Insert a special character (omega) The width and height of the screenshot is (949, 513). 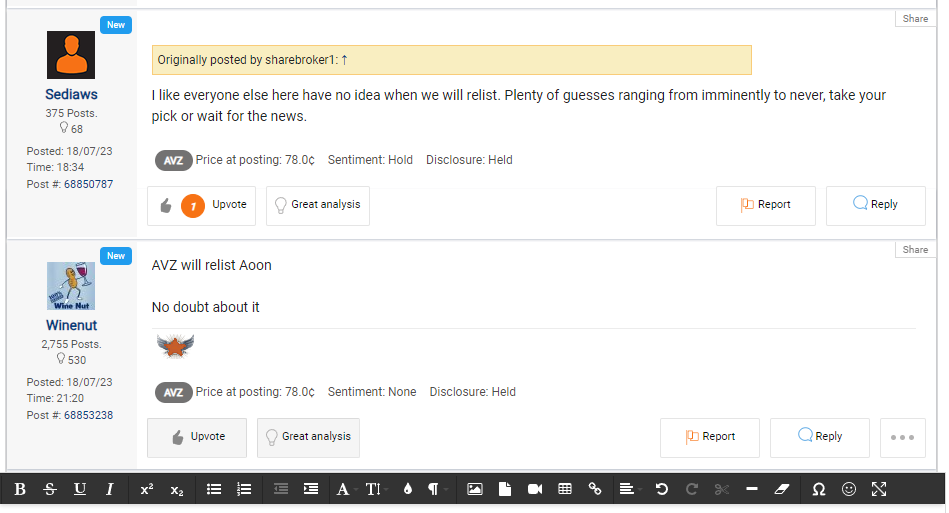tap(819, 489)
